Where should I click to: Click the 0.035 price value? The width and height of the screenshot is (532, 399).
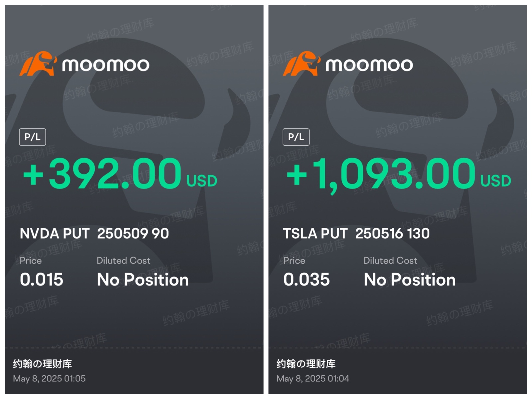[x=307, y=279]
